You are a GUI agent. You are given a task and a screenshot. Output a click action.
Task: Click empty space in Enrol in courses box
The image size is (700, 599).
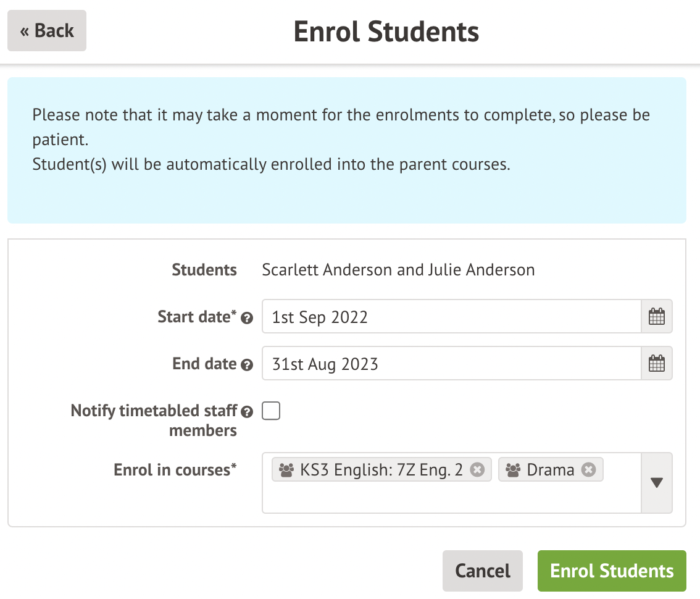451,499
